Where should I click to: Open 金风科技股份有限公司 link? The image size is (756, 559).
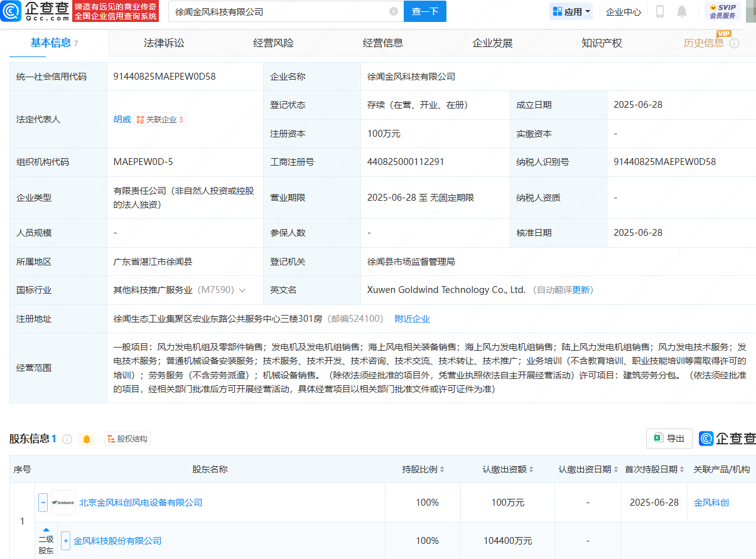(x=117, y=541)
